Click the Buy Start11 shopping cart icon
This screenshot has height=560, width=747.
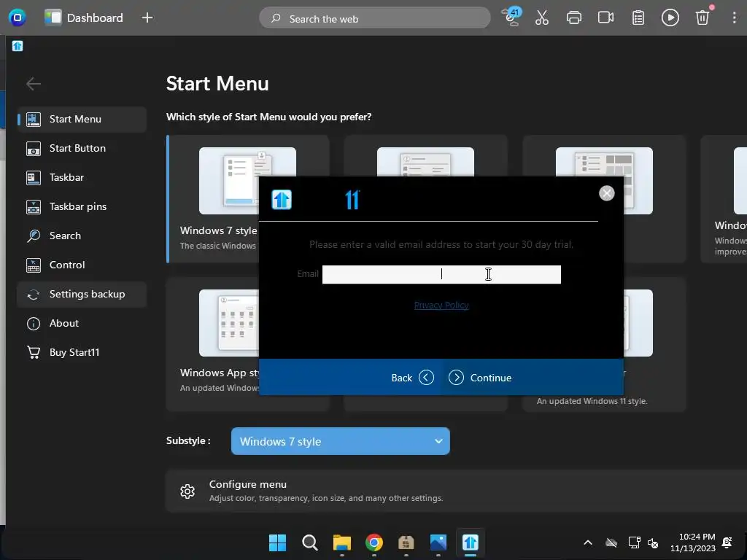tap(34, 352)
